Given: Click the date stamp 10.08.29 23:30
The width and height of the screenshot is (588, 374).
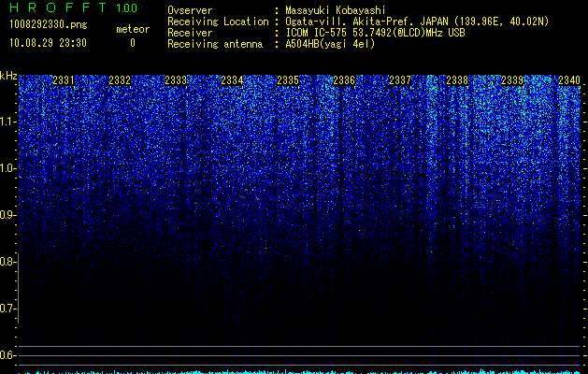Looking at the screenshot, I should click(48, 43).
